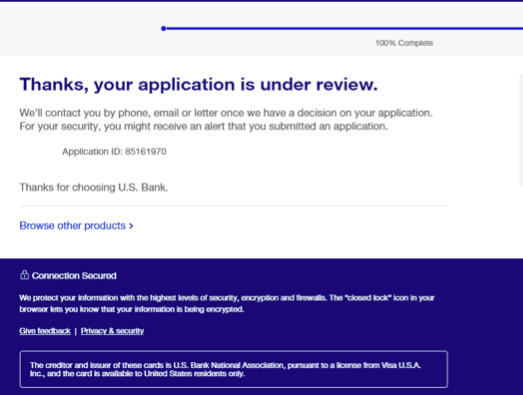Click the paragraph about contact by phone, email or letter
Viewport: 523px width, 395px height.
226,119
